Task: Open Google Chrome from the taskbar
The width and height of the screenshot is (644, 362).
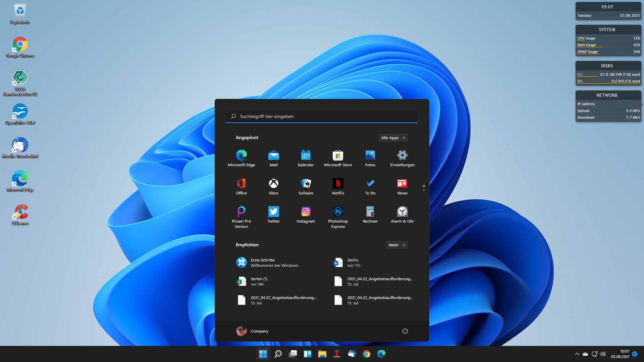Action: tap(367, 354)
